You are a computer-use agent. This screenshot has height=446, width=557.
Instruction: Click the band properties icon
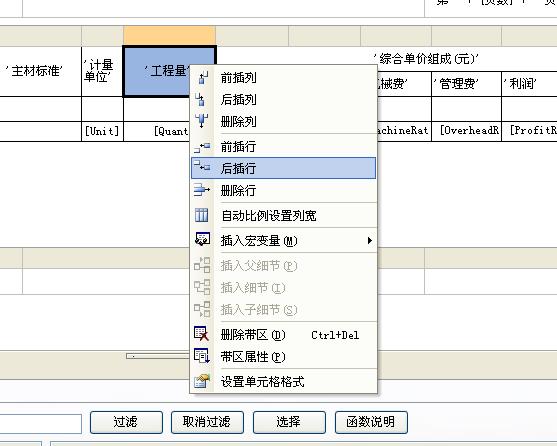point(202,356)
